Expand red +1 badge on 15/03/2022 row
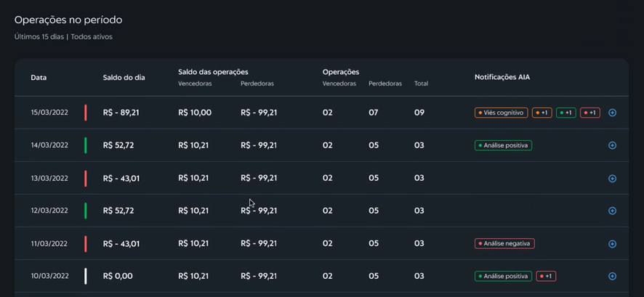Screen dimensions: 644x297 [x=589, y=113]
